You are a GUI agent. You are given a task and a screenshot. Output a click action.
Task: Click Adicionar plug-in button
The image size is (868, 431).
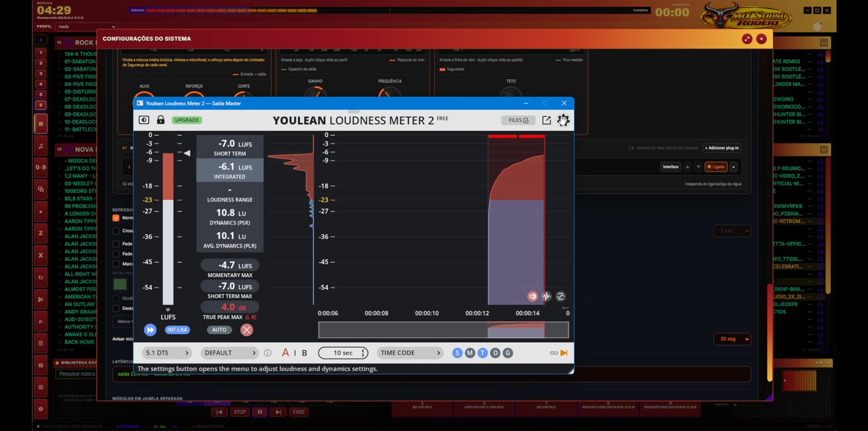point(721,148)
